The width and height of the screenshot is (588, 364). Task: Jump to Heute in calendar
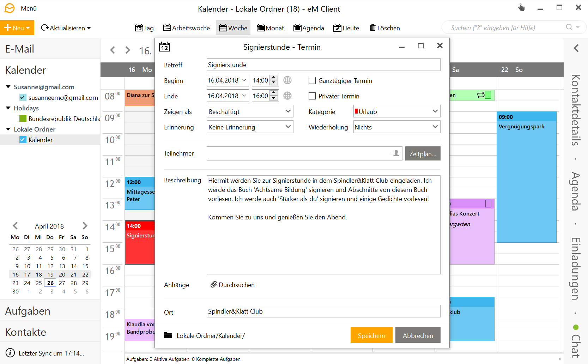(x=346, y=28)
